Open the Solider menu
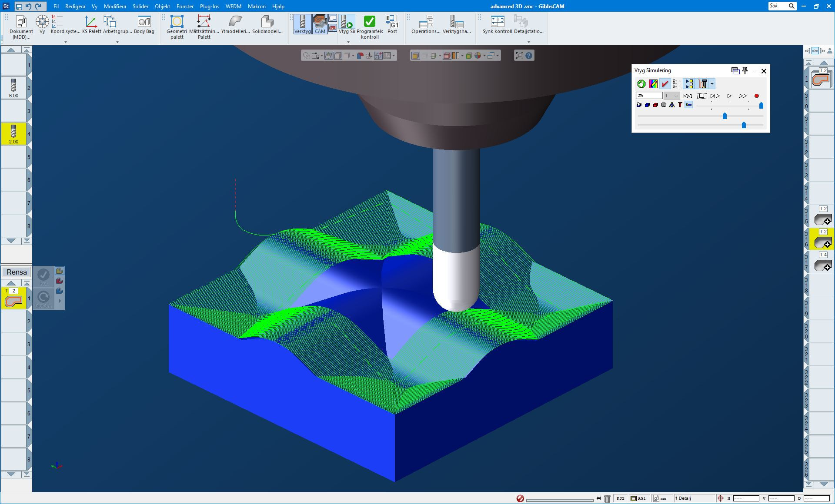This screenshot has height=504, width=835. (140, 7)
